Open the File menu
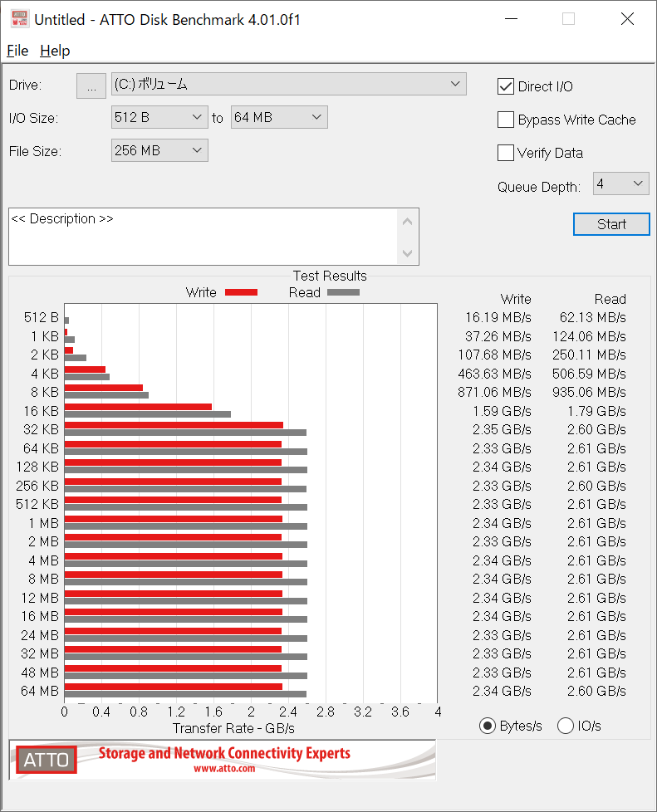This screenshot has height=812, width=657. [17, 51]
